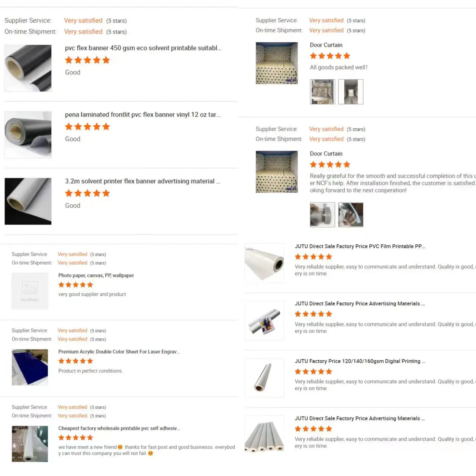Select the grey laminated banner roll thumbnail

(x=28, y=135)
